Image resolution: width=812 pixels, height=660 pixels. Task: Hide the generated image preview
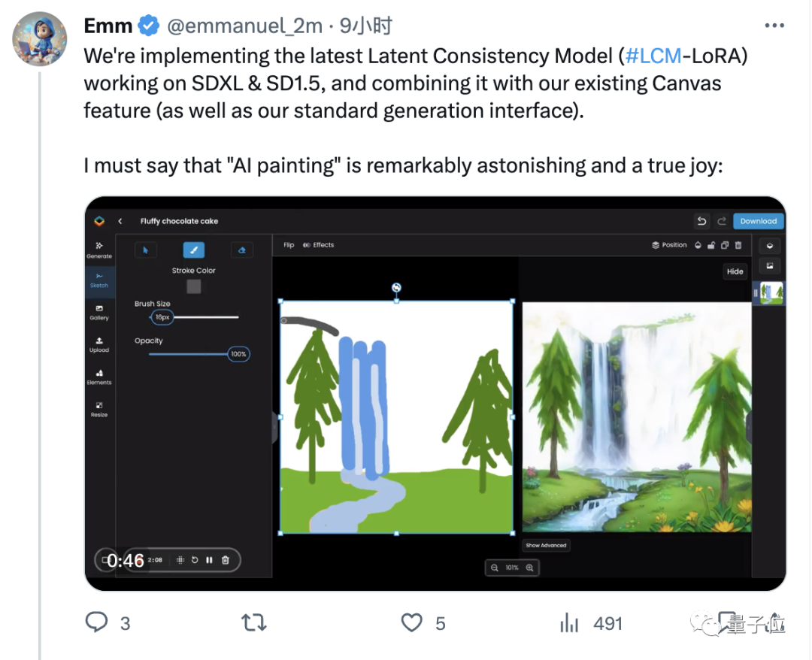[735, 271]
